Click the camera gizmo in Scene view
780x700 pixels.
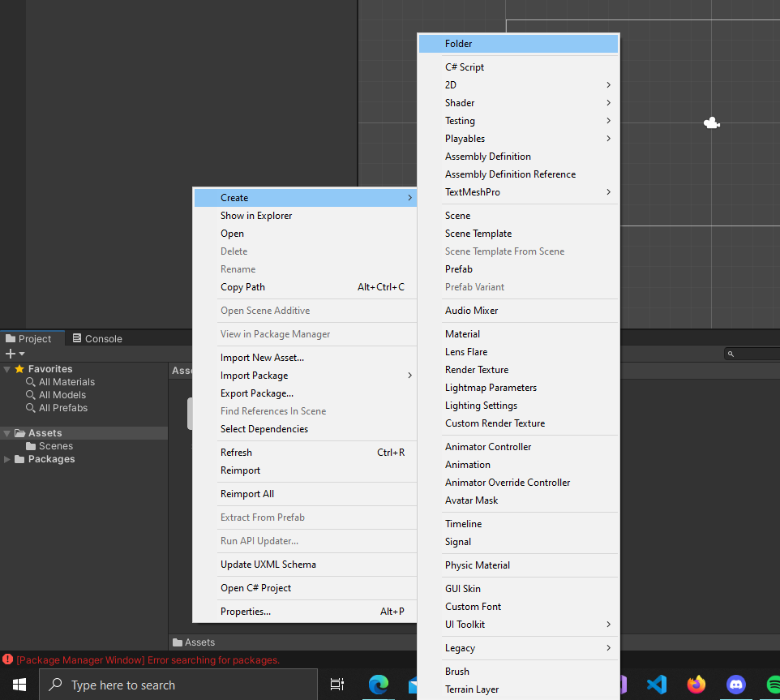click(711, 123)
